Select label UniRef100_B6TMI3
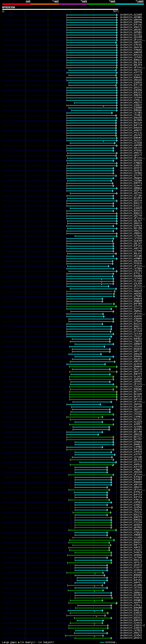This screenshot has width=146, height=644. [x=131, y=397]
